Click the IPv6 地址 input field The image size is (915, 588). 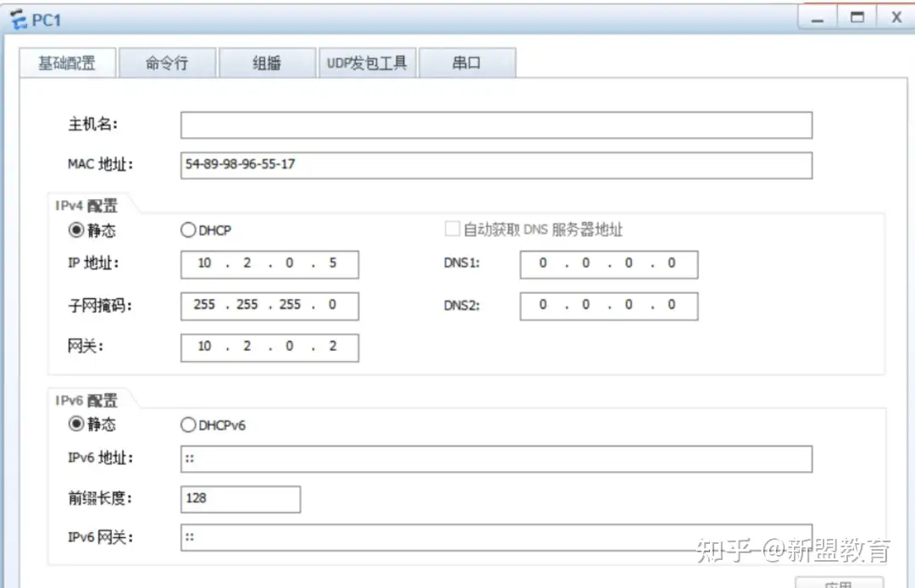(496, 459)
